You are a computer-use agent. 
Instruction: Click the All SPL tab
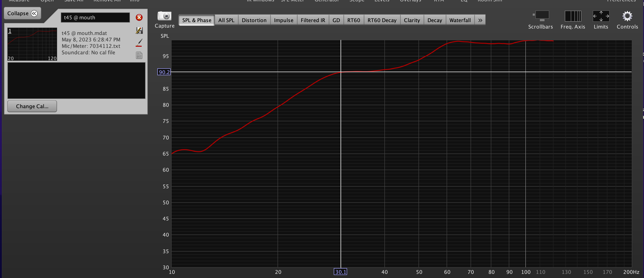[x=226, y=20]
